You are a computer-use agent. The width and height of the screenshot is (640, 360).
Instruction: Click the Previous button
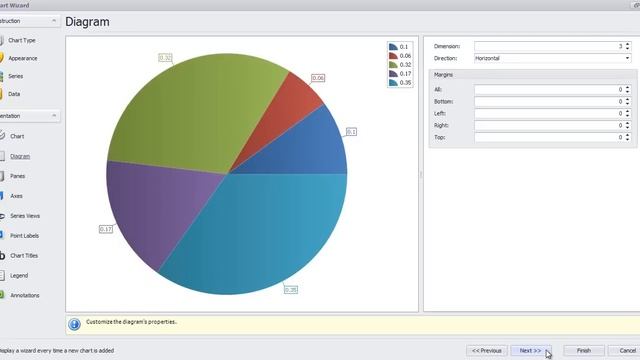coord(487,351)
